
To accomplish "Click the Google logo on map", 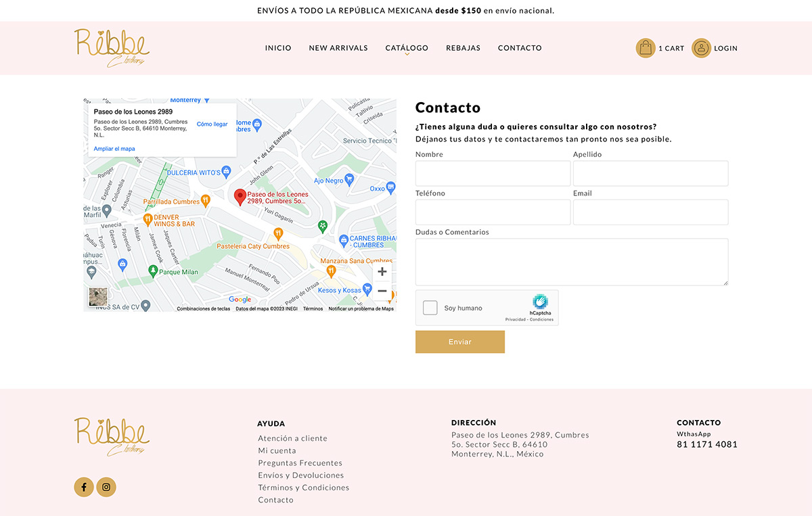I will (x=240, y=300).
